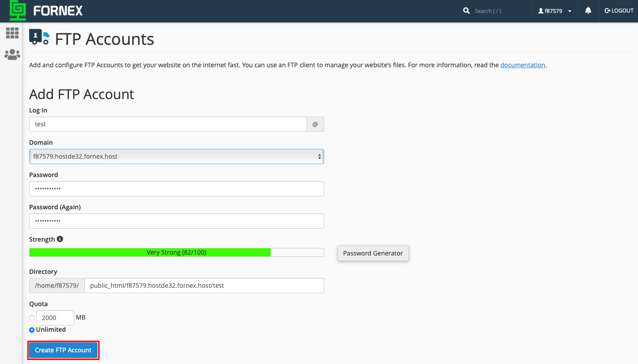
Task: Click the FTP Accounts page title
Action: 104,39
